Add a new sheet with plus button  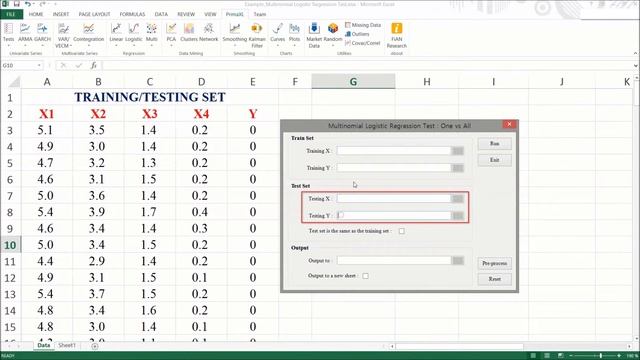pos(95,346)
